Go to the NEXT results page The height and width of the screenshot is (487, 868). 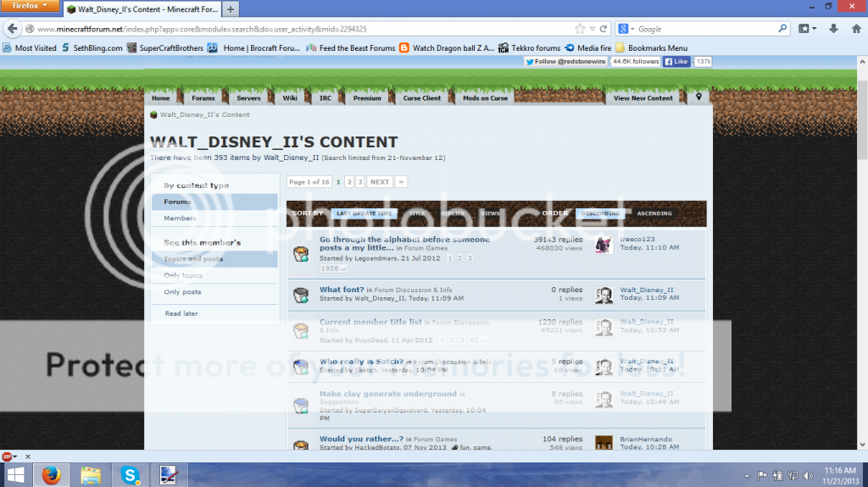coord(379,182)
